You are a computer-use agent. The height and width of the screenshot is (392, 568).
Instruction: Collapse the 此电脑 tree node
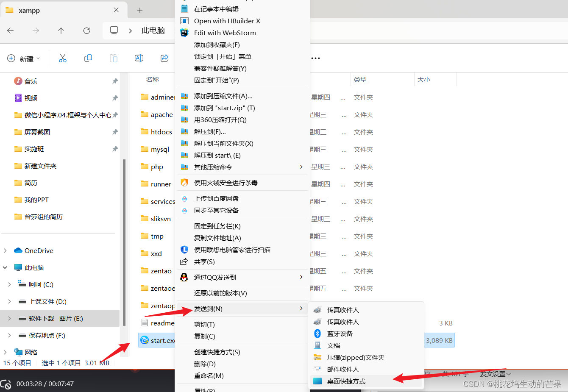[5, 267]
